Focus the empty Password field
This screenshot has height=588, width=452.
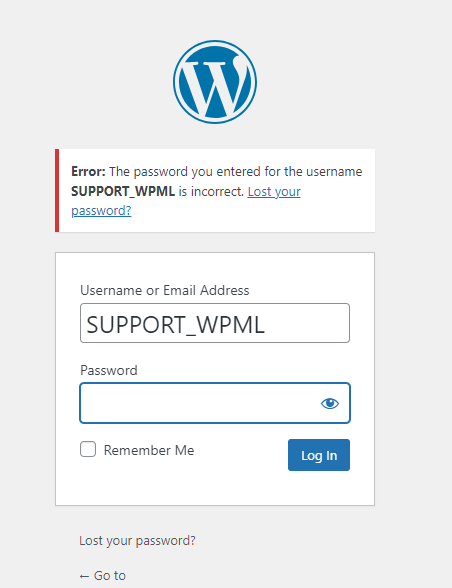[x=215, y=403]
